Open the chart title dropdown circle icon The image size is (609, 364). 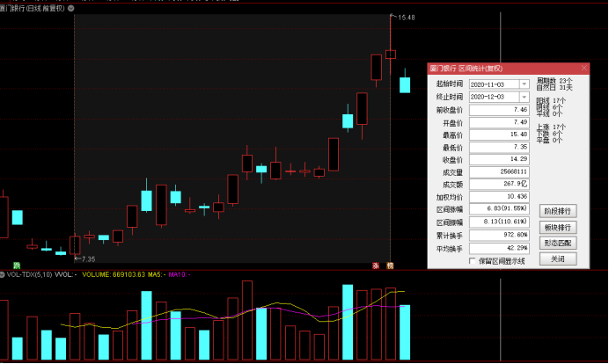click(x=71, y=8)
